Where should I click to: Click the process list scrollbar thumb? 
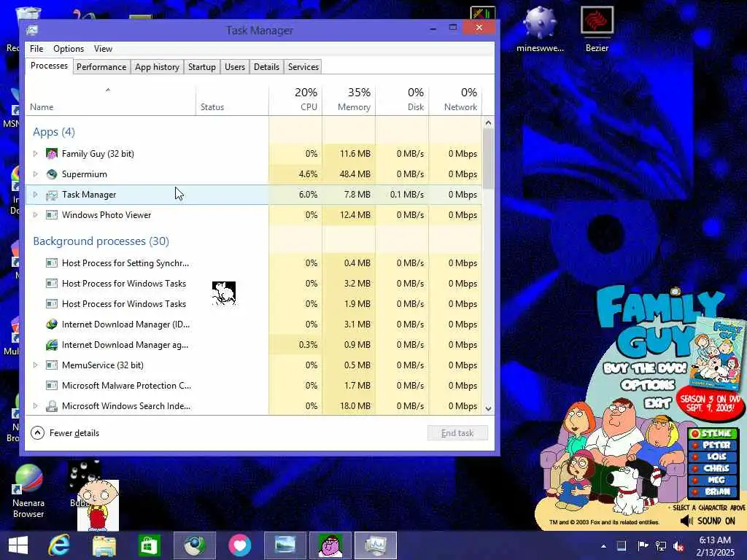point(488,158)
